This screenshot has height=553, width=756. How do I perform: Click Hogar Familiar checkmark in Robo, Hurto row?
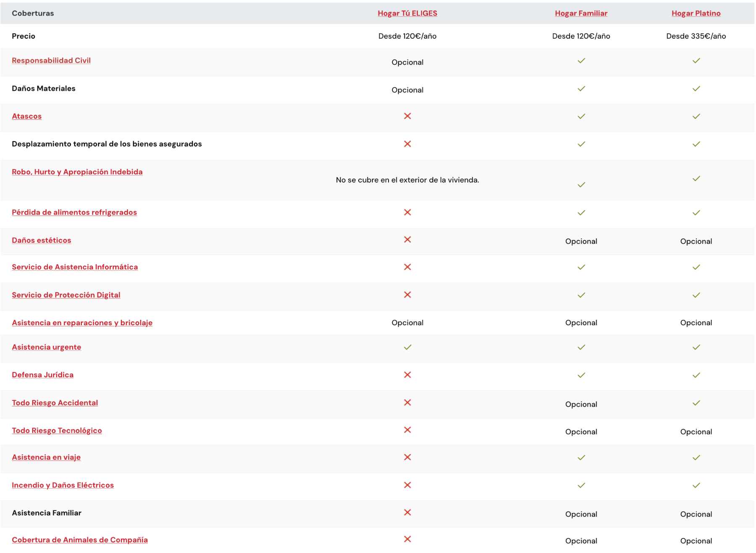click(x=581, y=185)
